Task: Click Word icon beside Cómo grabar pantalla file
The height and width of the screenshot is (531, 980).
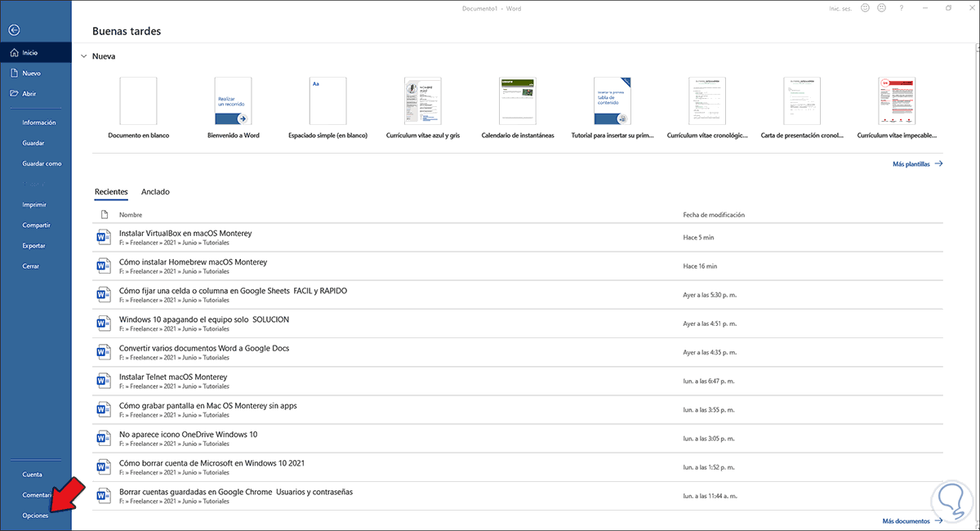Action: [x=104, y=409]
